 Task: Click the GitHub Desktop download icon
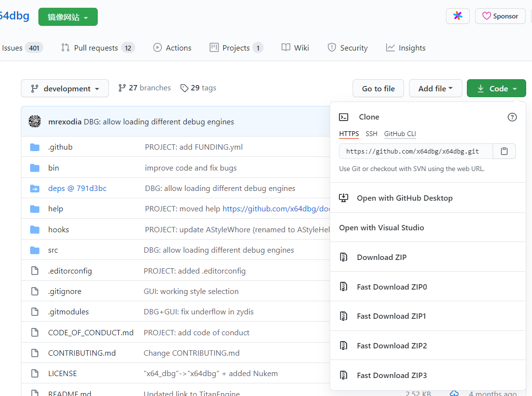pyautogui.click(x=343, y=198)
